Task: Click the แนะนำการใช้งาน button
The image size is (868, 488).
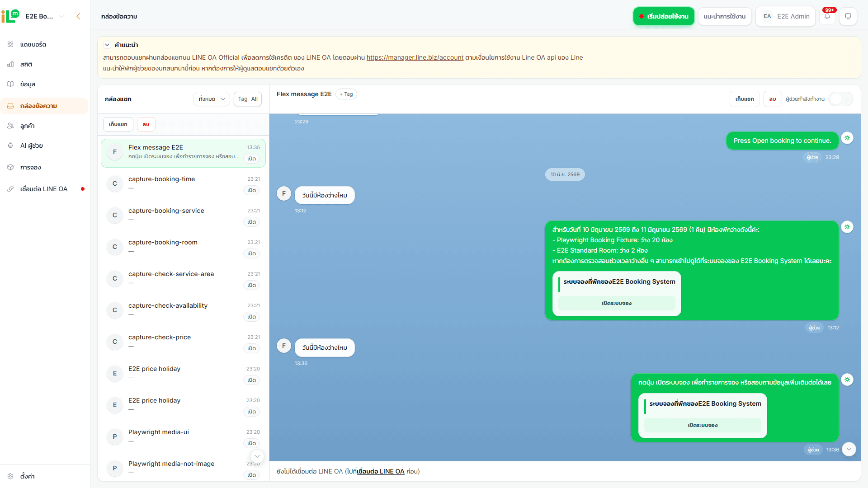Action: [725, 16]
